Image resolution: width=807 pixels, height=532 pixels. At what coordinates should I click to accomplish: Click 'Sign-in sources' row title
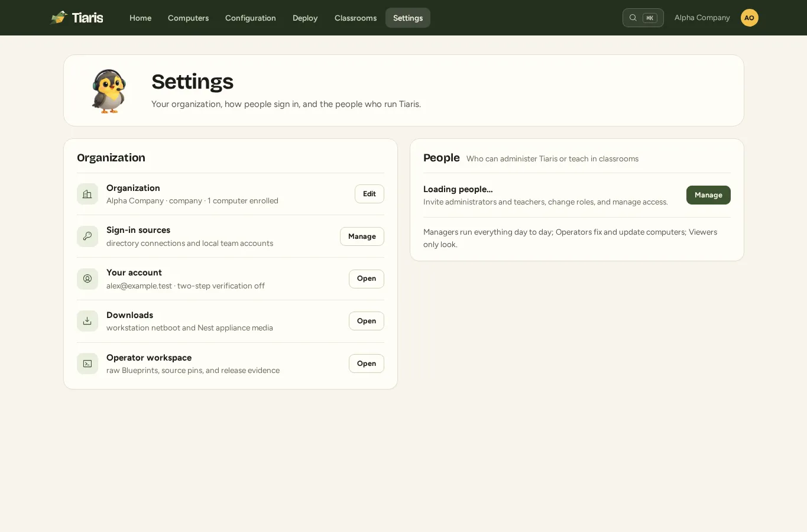point(138,230)
